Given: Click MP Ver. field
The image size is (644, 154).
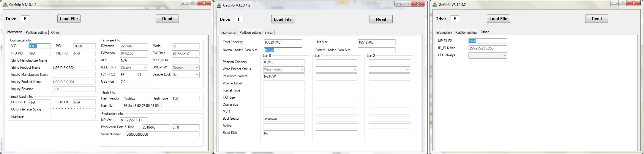Looking at the screenshot, I should (x=134, y=120).
